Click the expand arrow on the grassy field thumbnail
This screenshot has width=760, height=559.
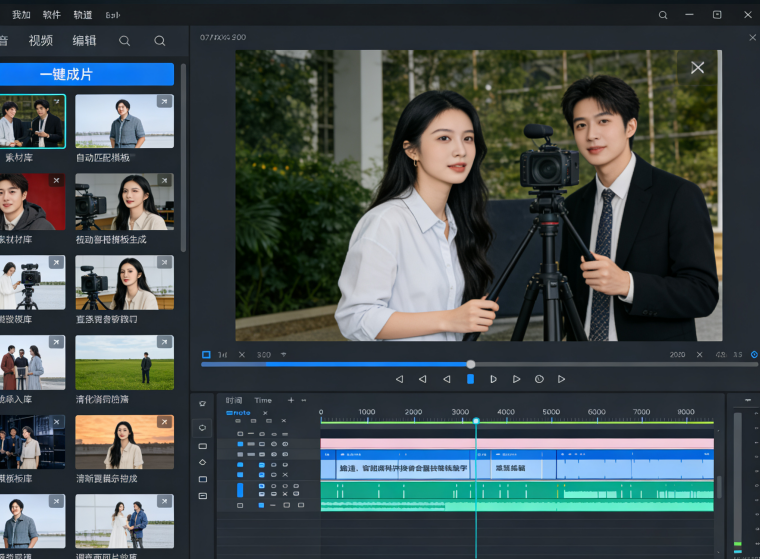coord(165,341)
